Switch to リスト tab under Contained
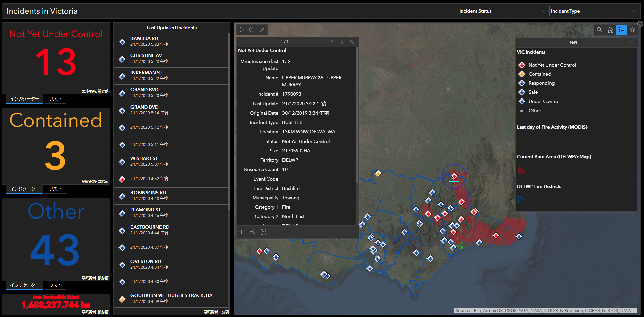 [55, 189]
